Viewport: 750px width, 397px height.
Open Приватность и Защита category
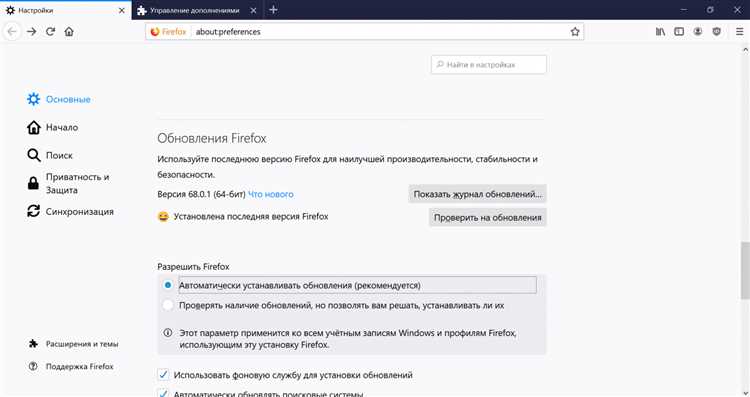68,183
